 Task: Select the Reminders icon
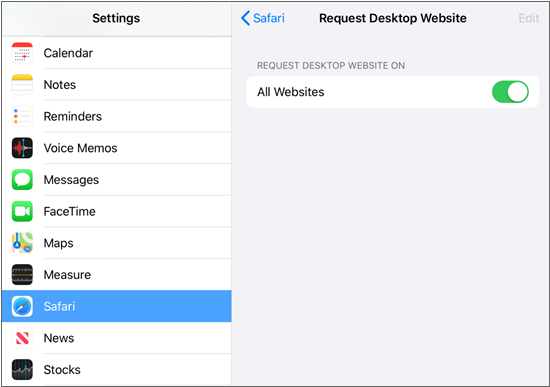click(22, 116)
